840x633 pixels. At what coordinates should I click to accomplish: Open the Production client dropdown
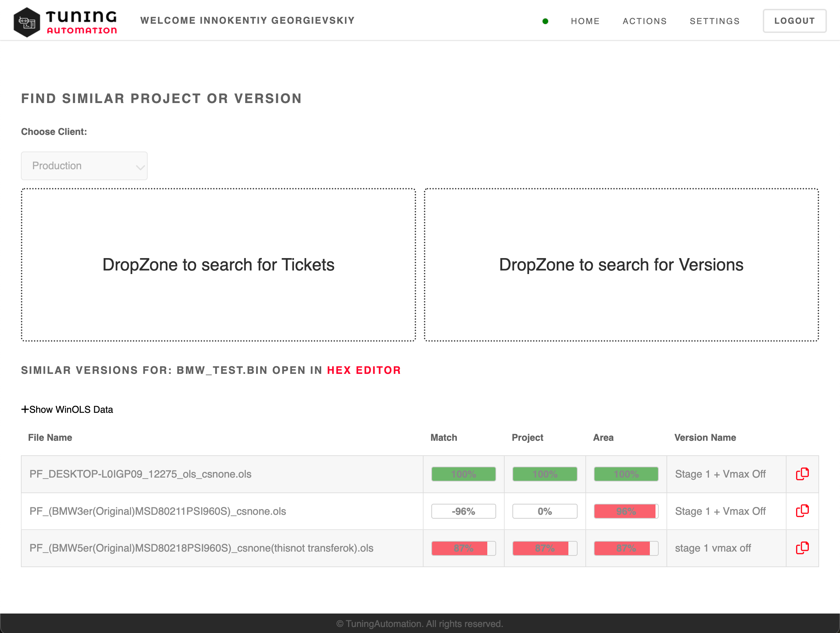(x=84, y=166)
